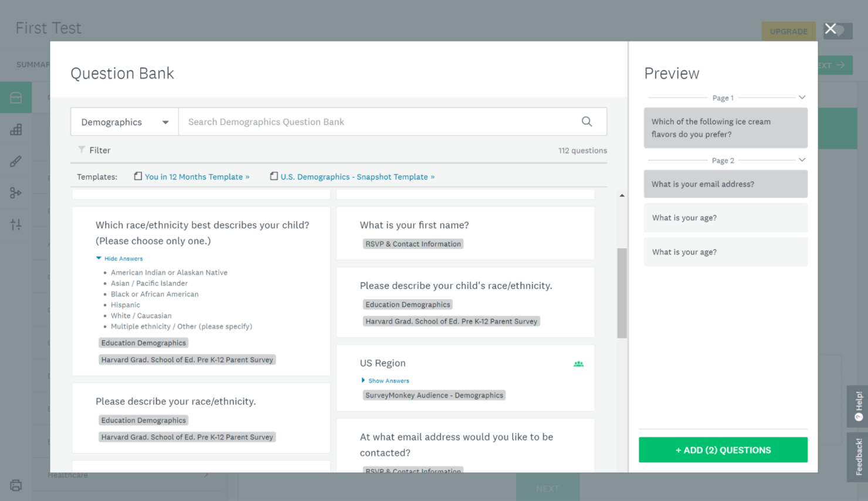Click the question list scrollbar thumb
The image size is (868, 501).
tap(622, 293)
